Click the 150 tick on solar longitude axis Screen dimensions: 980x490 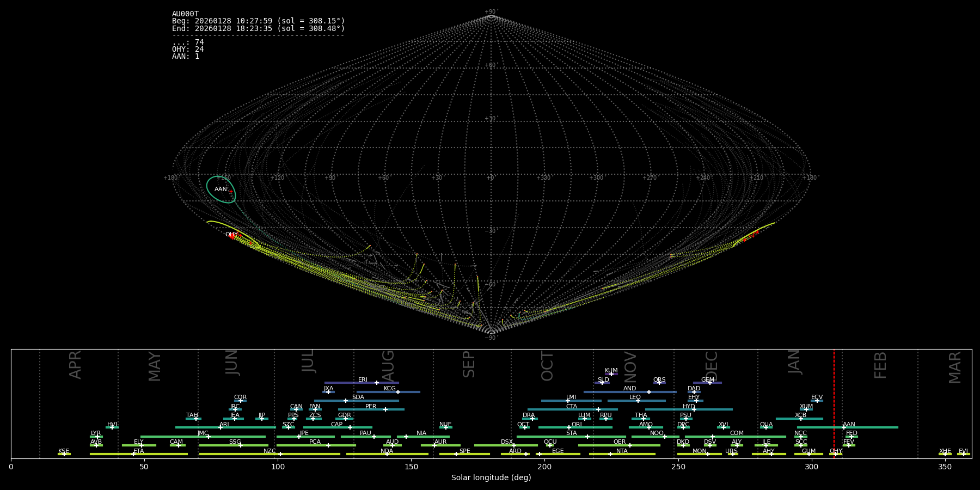tap(411, 467)
